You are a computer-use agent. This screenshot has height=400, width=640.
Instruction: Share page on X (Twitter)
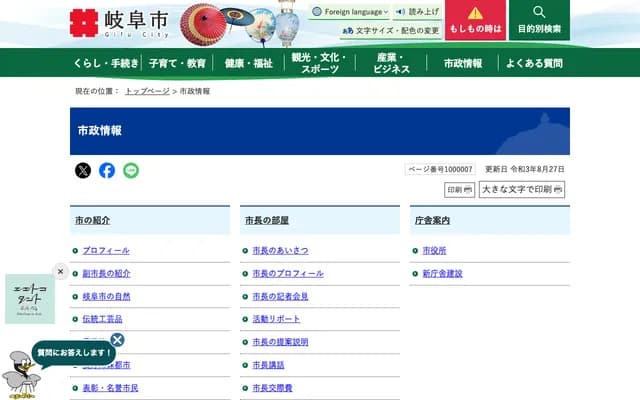pos(83,170)
